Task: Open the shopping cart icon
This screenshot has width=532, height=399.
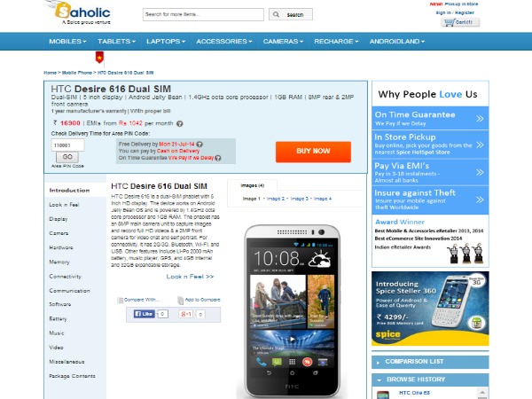Action: [449, 22]
